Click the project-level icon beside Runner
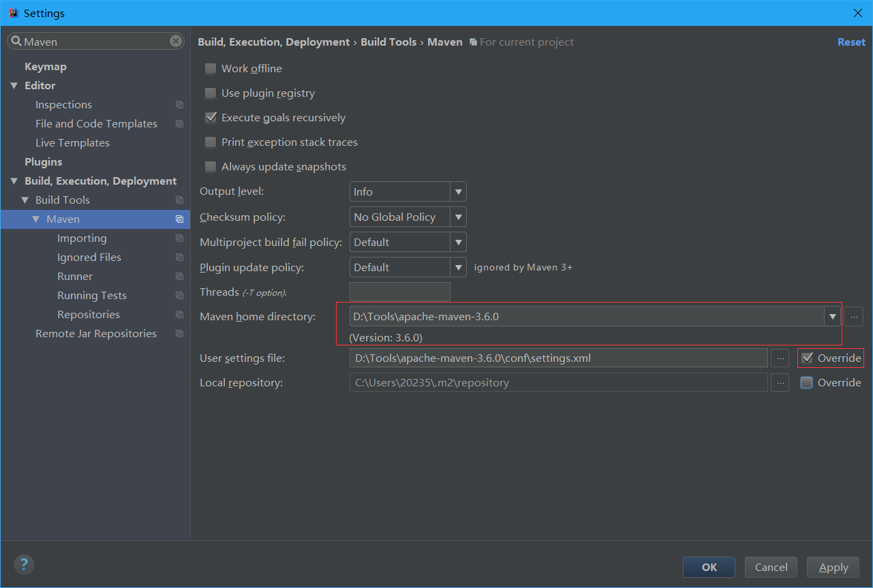This screenshot has height=588, width=873. pos(179,277)
